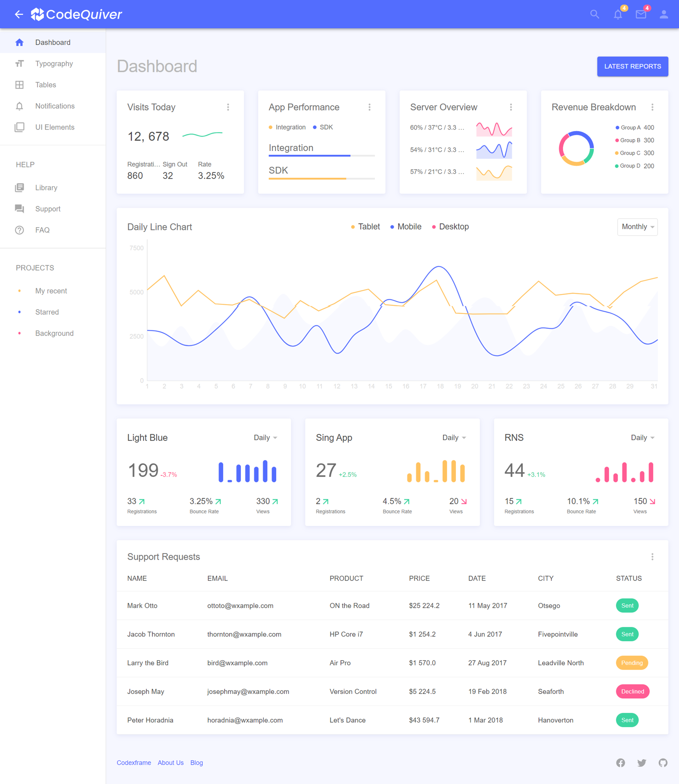Open the GitHub icon in the footer
Image resolution: width=679 pixels, height=784 pixels.
click(x=663, y=763)
